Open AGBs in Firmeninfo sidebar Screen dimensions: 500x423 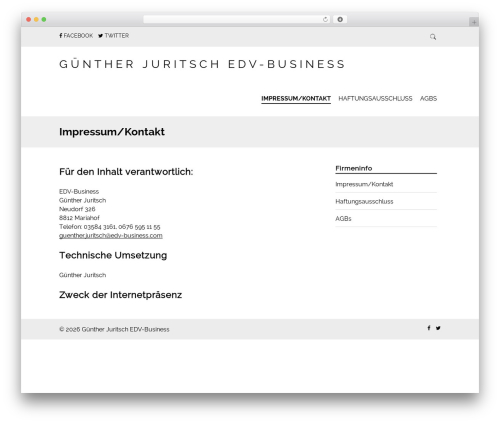343,219
